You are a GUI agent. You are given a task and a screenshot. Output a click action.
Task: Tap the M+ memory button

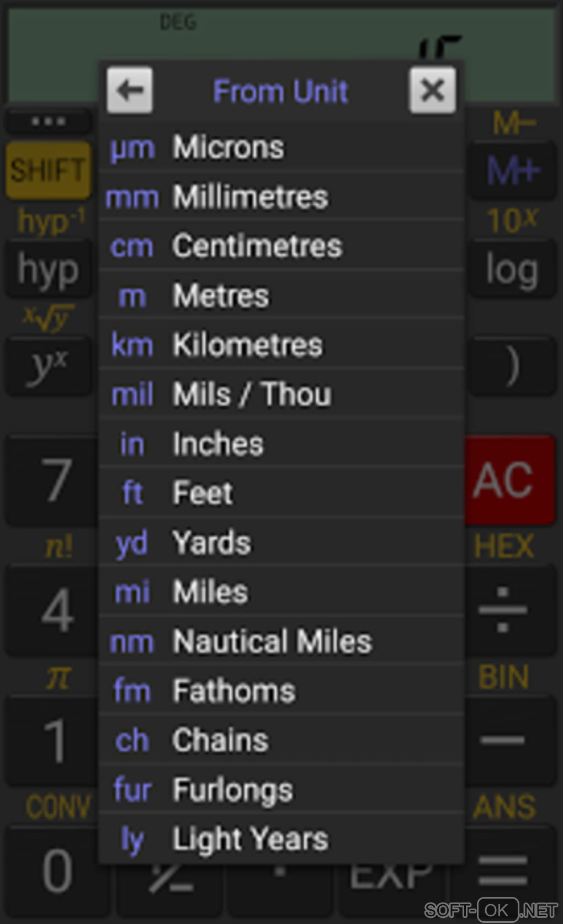(512, 170)
